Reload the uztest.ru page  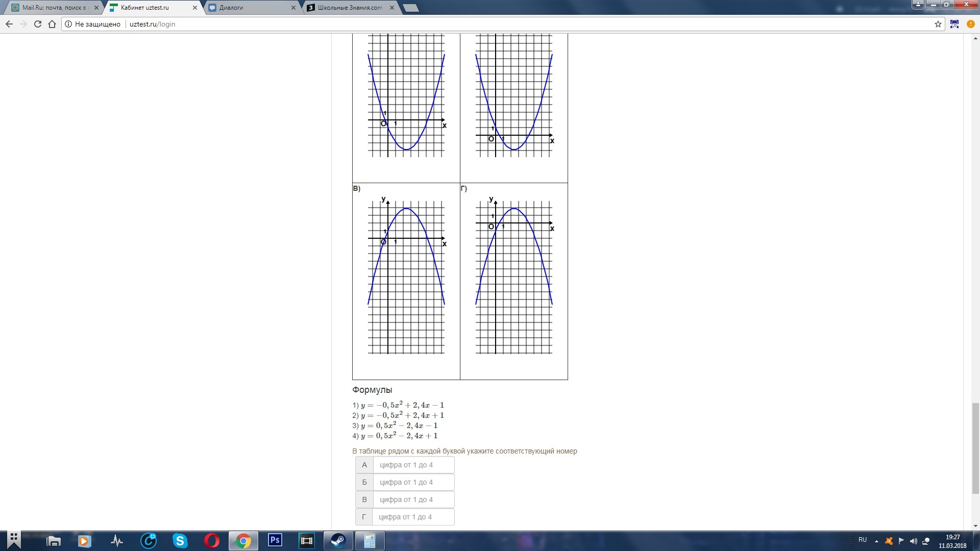38,24
